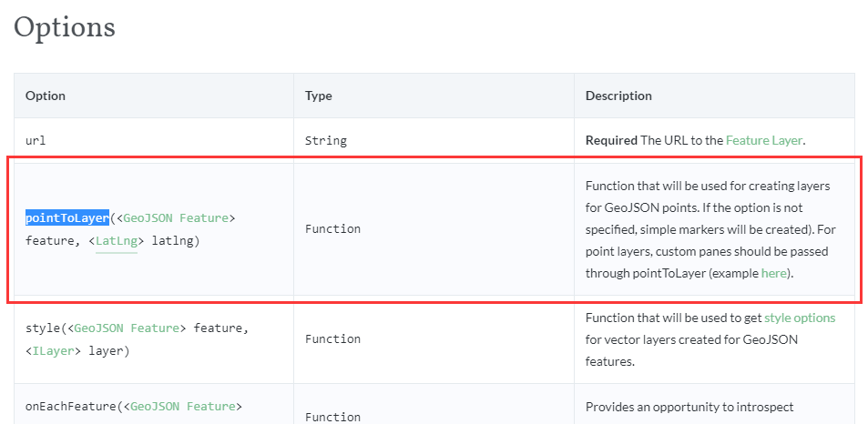Click GeoJSON Feature link in pointToLayer row
The width and height of the screenshot is (868, 424).
tap(179, 218)
